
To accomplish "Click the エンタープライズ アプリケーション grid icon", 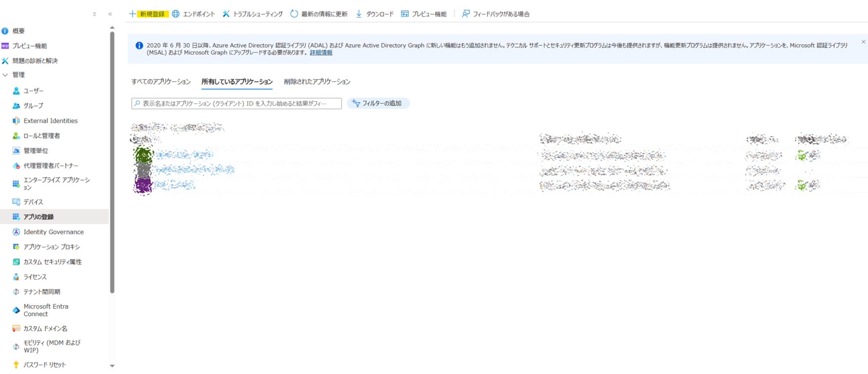I will pos(16,184).
